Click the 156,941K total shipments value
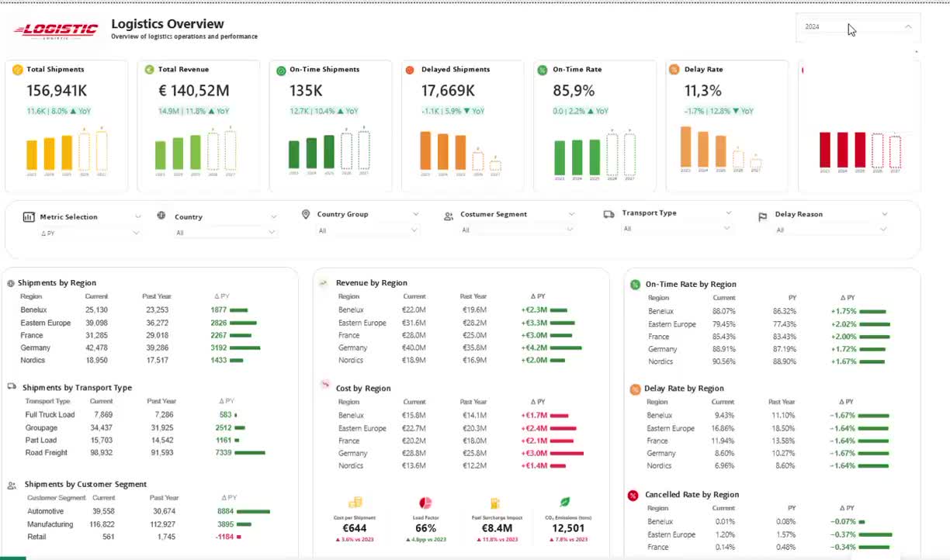The width and height of the screenshot is (950, 560). pyautogui.click(x=57, y=91)
